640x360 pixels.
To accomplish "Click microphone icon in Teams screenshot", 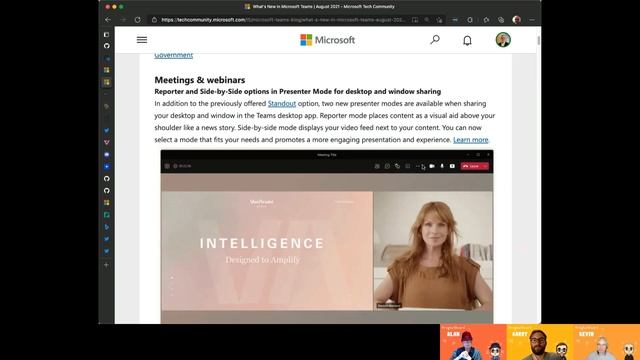I will click(442, 166).
